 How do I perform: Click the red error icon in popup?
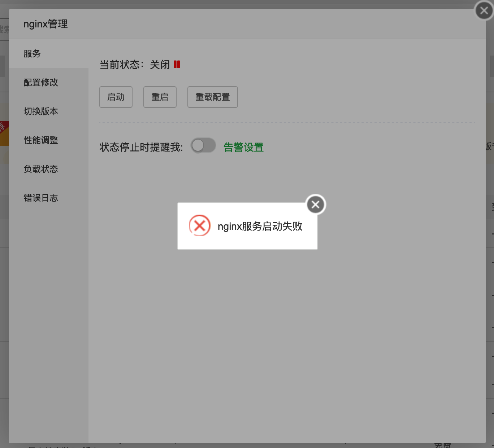point(200,226)
